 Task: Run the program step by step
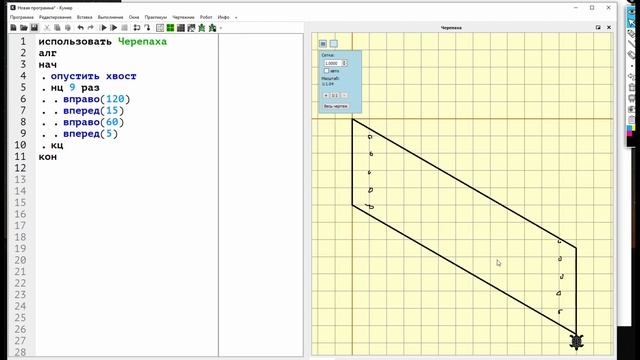114,28
